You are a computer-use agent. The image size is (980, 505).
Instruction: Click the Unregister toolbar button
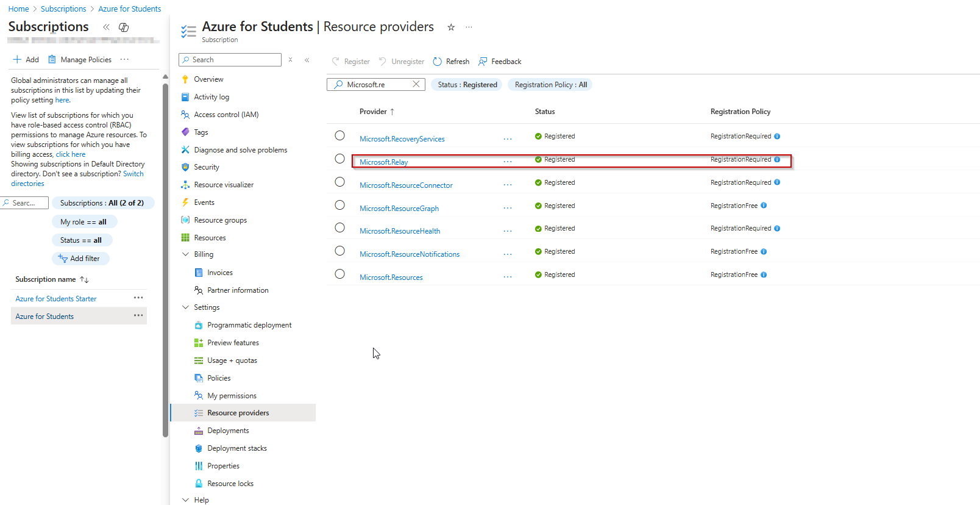coord(401,62)
